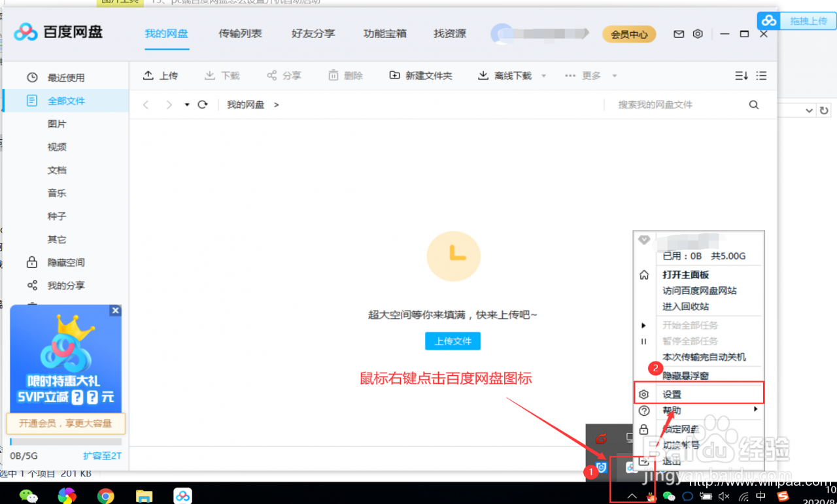This screenshot has height=504, width=837.
Task: Select 视频 category in sidebar
Action: point(57,147)
